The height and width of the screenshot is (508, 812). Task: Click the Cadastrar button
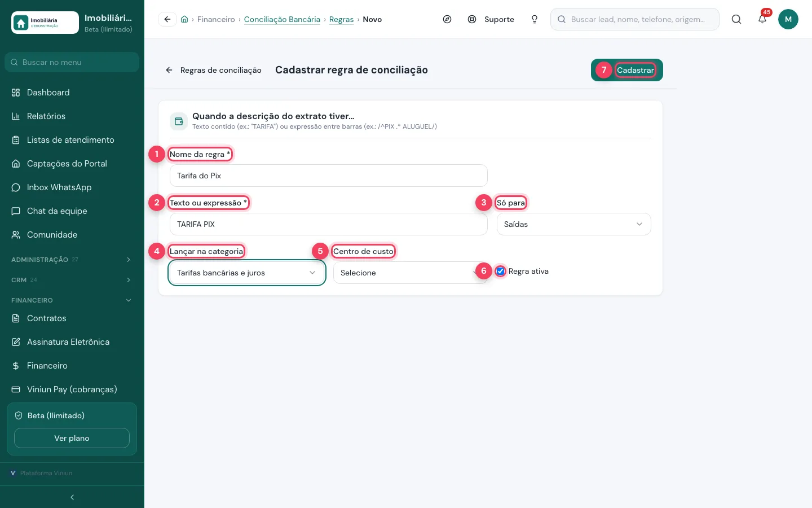point(627,70)
